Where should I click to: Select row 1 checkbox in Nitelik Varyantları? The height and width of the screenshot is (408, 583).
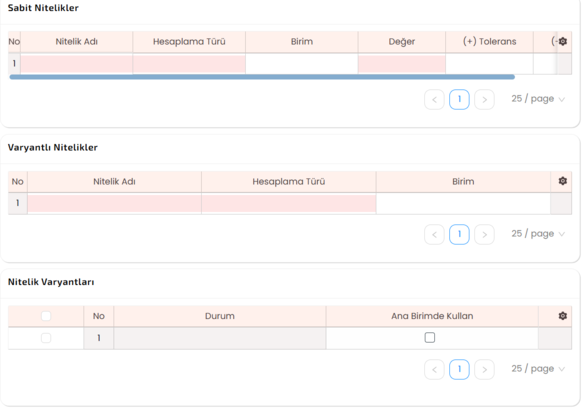coord(46,338)
